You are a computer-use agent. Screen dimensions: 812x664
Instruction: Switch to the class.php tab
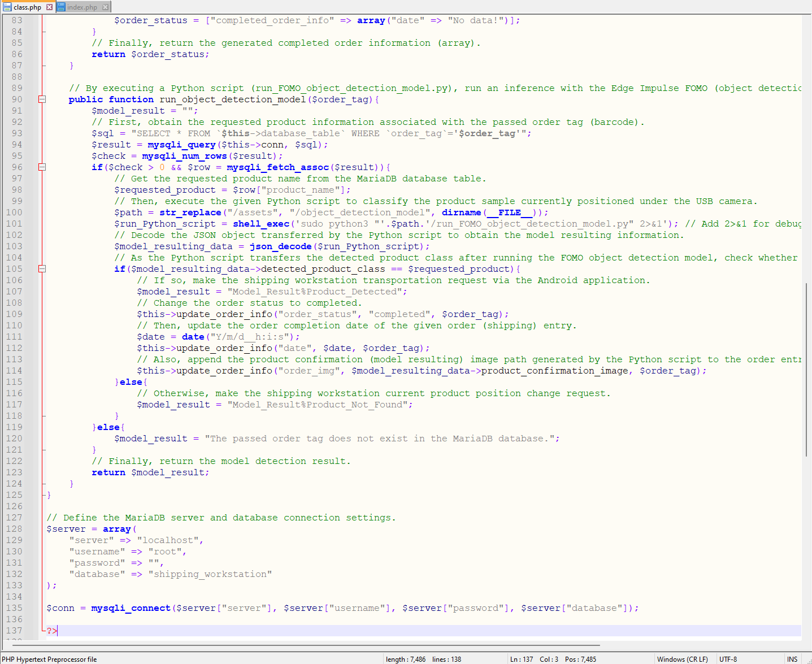28,7
